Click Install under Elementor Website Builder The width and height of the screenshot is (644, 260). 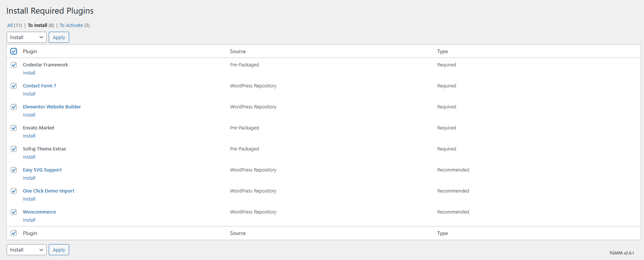[x=29, y=115]
